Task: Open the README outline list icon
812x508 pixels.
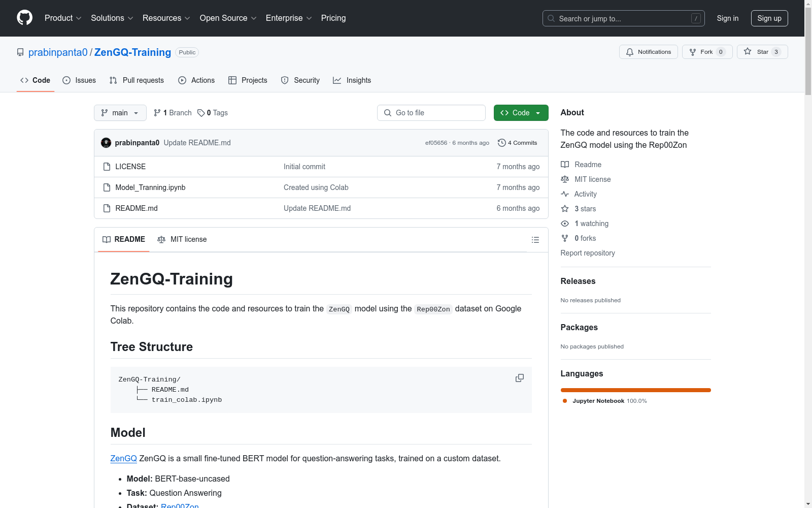Action: (x=535, y=240)
